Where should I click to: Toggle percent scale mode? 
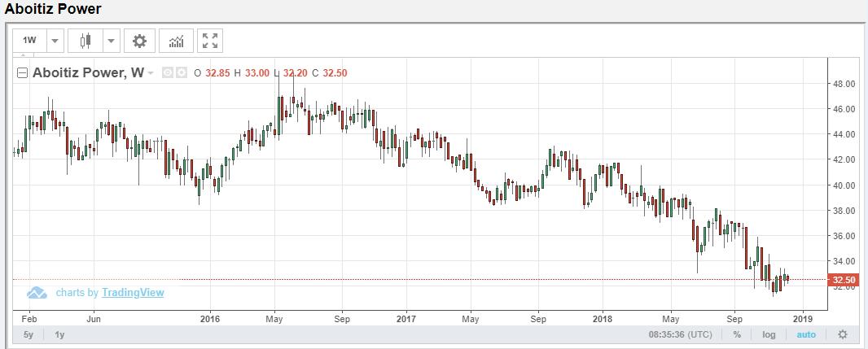(x=736, y=334)
